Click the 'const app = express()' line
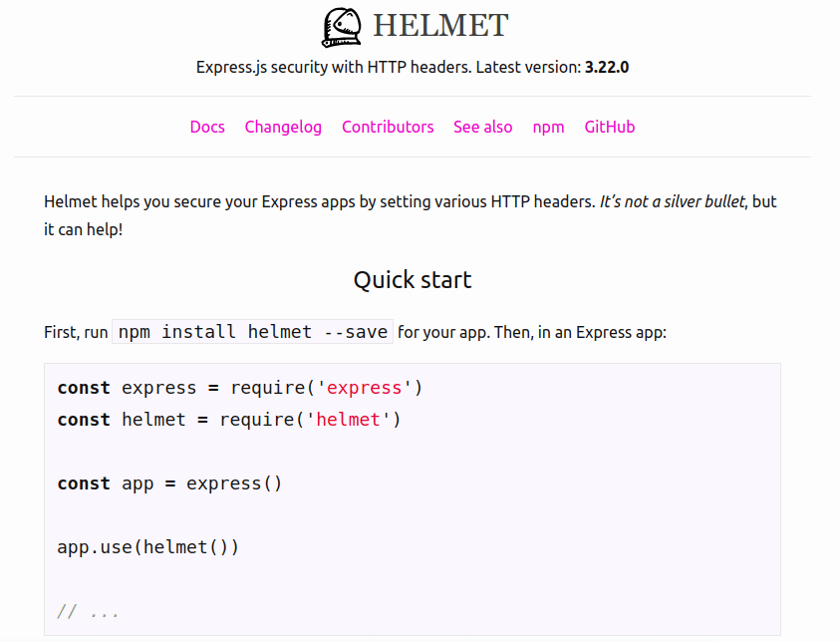 coord(169,483)
